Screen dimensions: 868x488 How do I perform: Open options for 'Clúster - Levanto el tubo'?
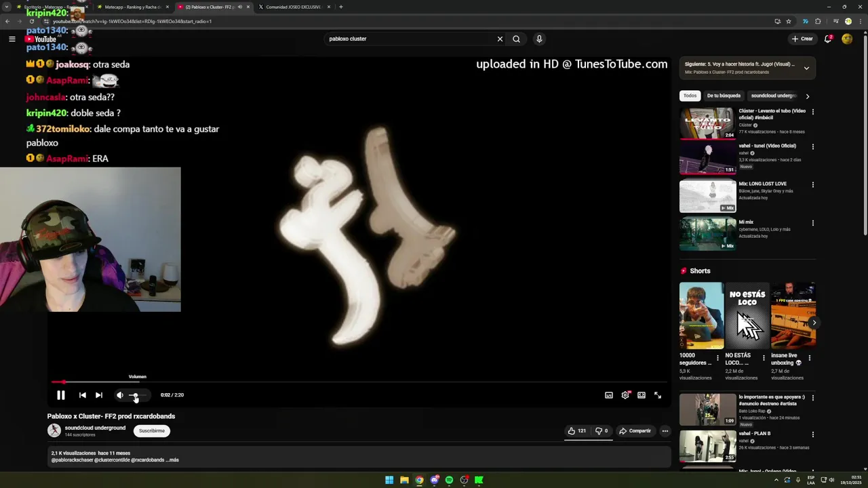point(812,112)
